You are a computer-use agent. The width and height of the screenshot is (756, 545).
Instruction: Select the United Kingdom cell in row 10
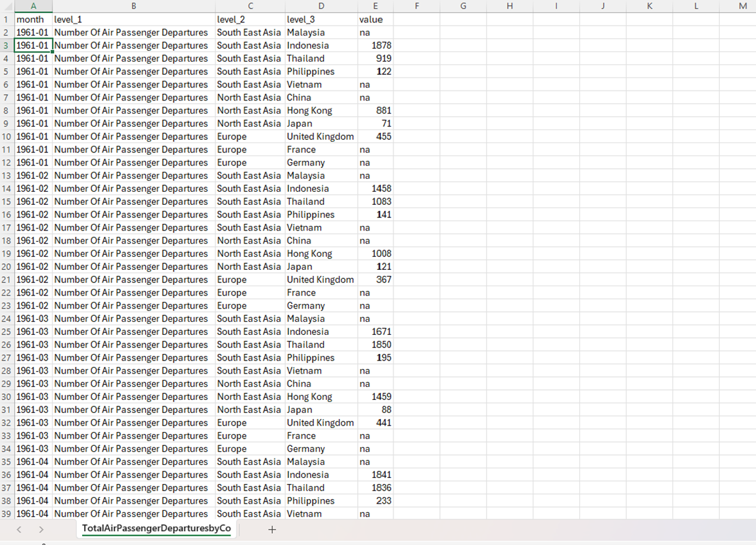pos(321,137)
